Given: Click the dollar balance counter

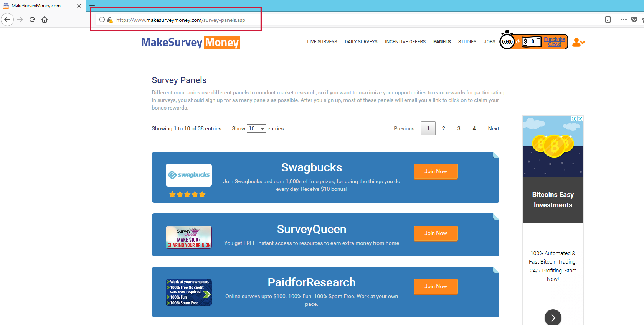Looking at the screenshot, I should [531, 41].
